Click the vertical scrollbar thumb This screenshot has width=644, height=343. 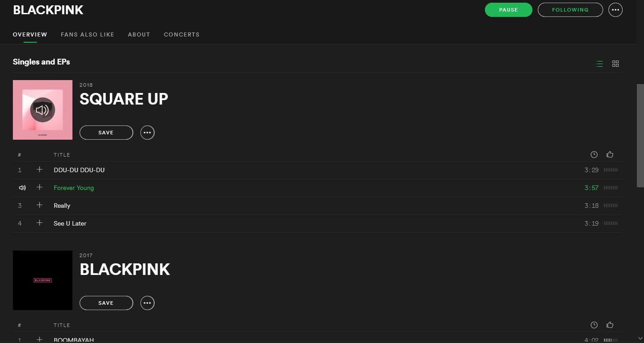(x=640, y=135)
